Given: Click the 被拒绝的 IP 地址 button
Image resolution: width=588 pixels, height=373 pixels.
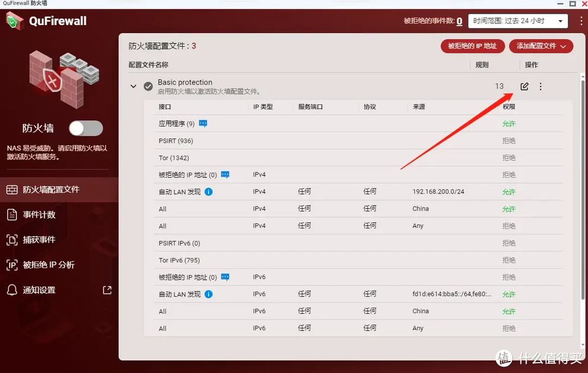Looking at the screenshot, I should tap(473, 46).
